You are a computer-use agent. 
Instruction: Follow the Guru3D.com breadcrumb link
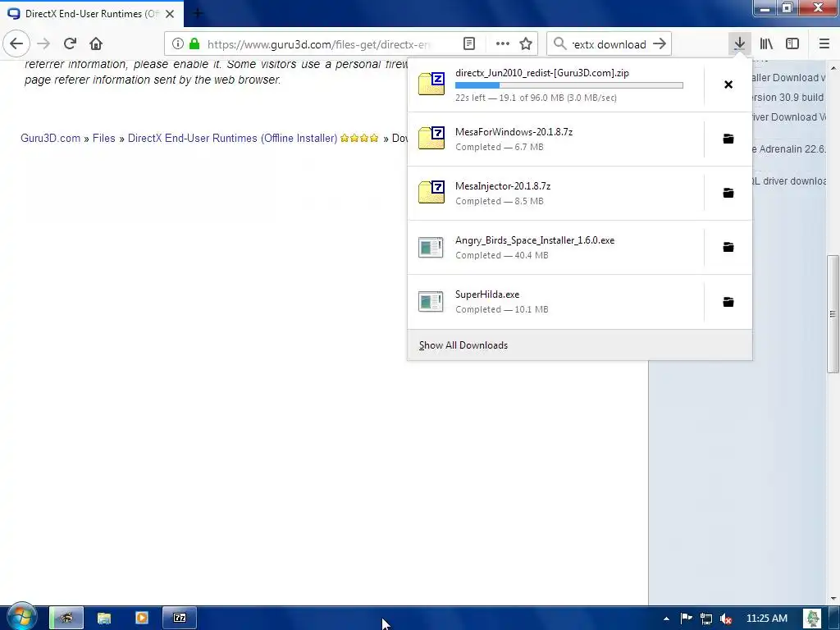point(50,138)
